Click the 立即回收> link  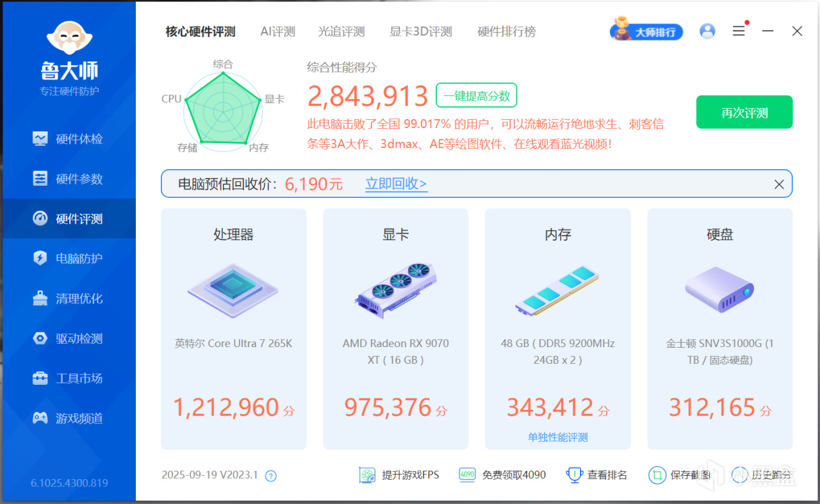click(x=396, y=184)
